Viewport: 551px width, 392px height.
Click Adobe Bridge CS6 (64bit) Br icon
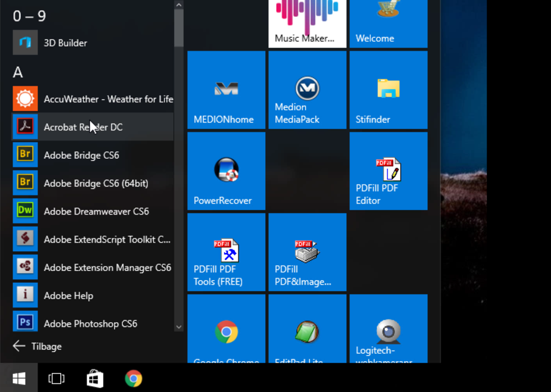[x=26, y=183]
